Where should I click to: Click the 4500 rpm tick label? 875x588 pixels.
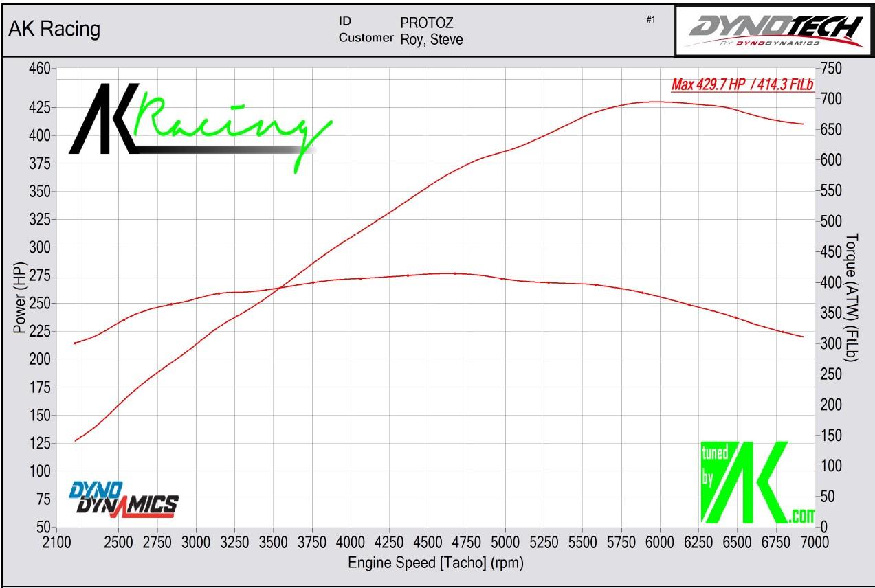click(x=428, y=542)
